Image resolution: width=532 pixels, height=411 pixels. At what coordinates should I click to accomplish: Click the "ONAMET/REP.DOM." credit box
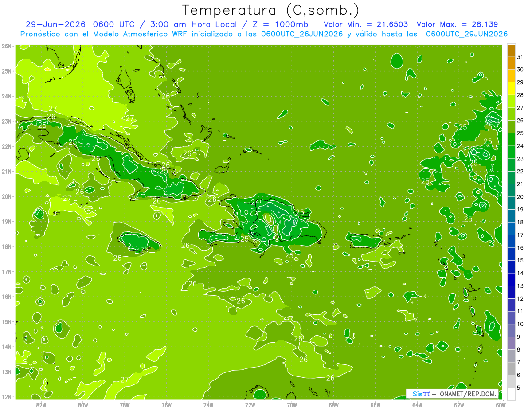(x=452, y=394)
